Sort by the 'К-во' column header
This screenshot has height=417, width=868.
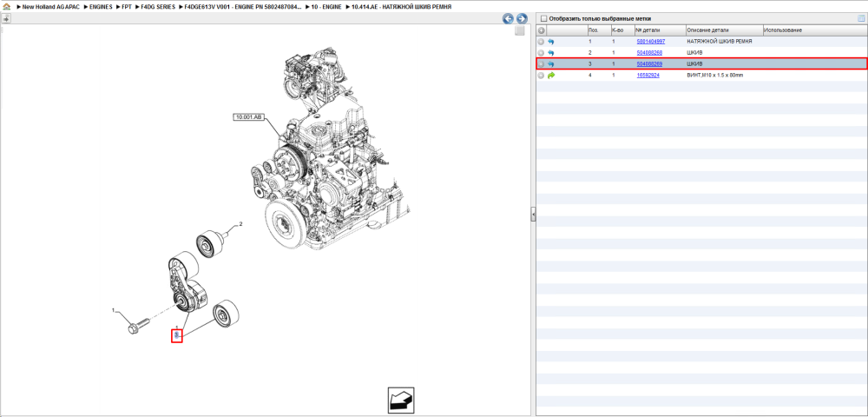[621, 30]
